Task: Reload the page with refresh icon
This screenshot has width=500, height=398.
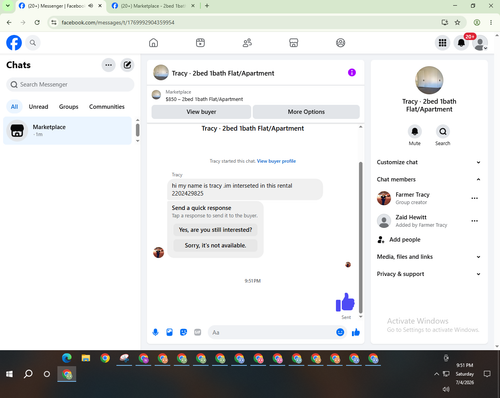Action: (x=37, y=22)
